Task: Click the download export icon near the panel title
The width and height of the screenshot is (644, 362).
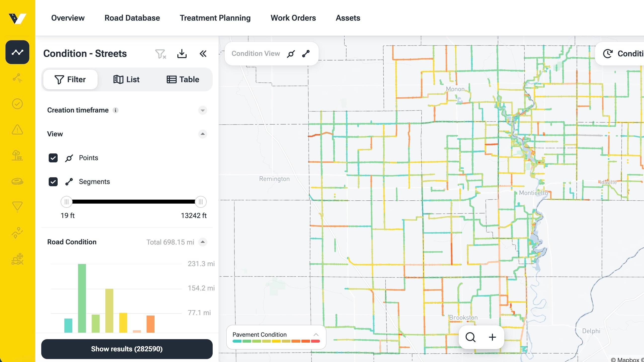Action: point(182,54)
